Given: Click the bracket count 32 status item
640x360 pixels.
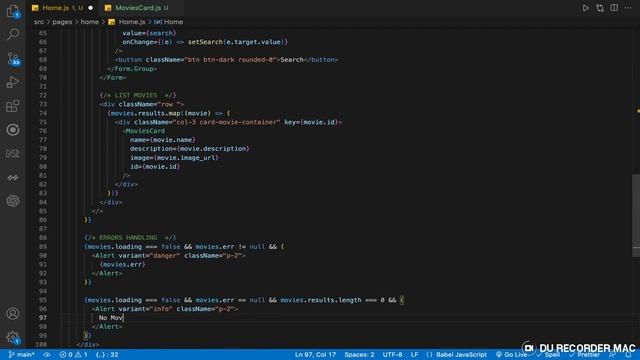Looking at the screenshot, I should (x=107, y=355).
